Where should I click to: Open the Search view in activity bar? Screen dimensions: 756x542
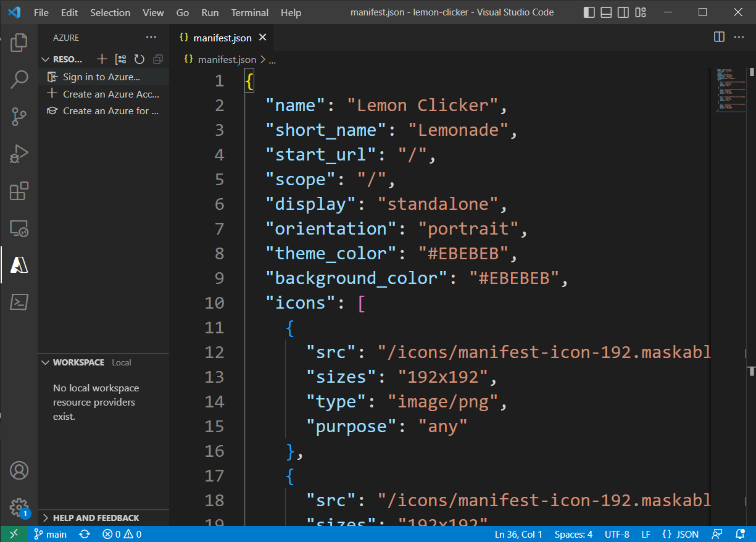pos(19,80)
